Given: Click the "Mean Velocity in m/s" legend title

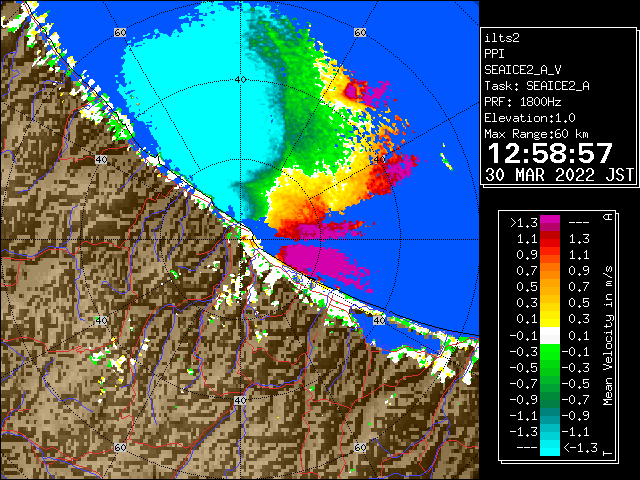Looking at the screenshot, I should [x=608, y=336].
